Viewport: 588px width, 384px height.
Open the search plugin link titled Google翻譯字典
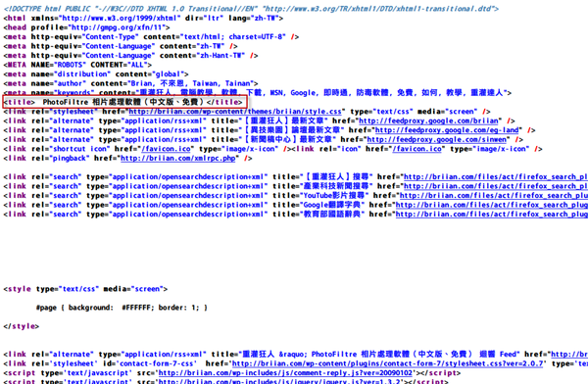coord(492,205)
